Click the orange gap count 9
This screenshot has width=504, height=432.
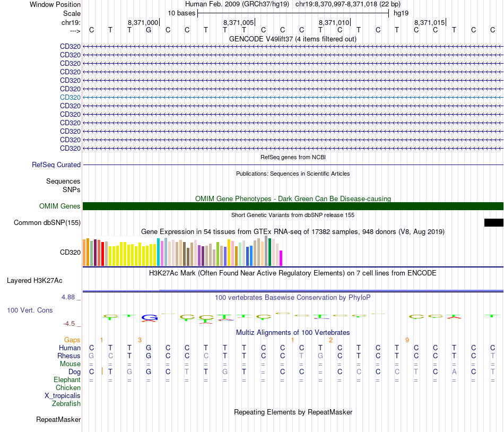click(x=407, y=340)
